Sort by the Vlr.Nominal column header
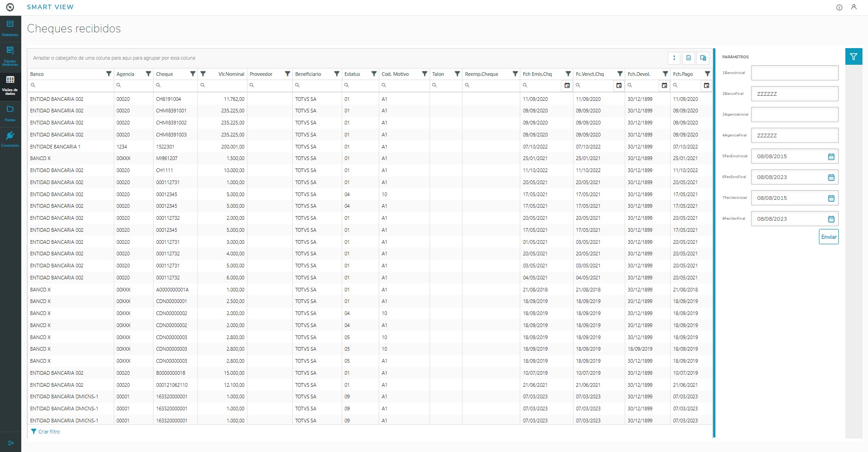 (231, 74)
